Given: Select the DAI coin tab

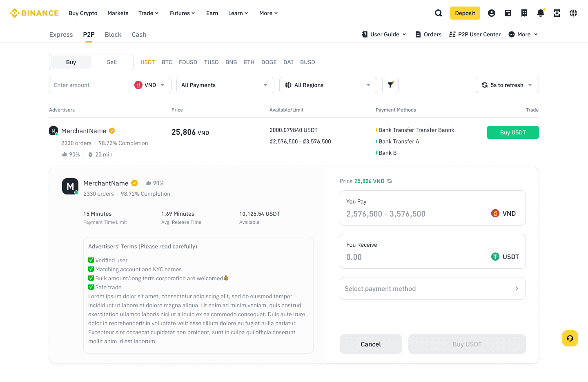Looking at the screenshot, I should click(x=288, y=62).
